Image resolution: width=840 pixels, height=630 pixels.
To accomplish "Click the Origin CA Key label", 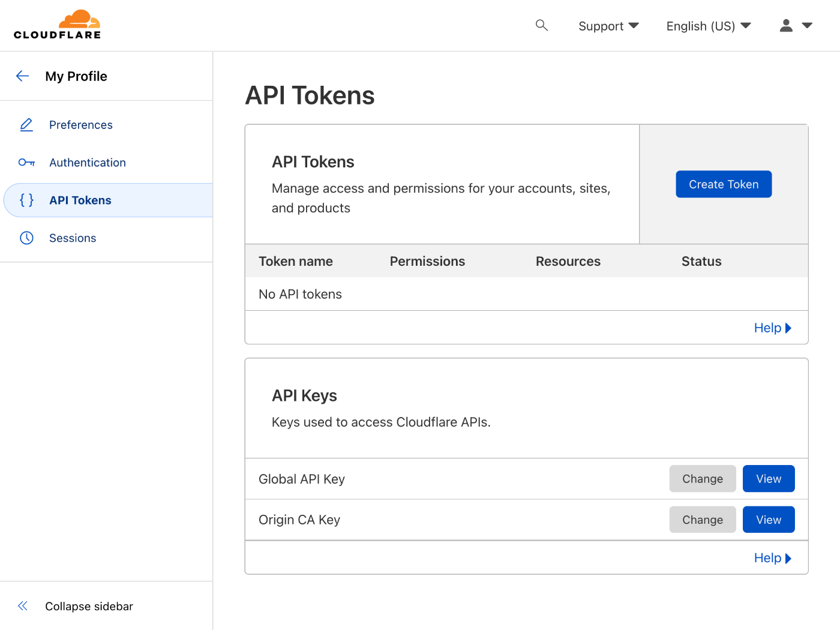I will 299,520.
